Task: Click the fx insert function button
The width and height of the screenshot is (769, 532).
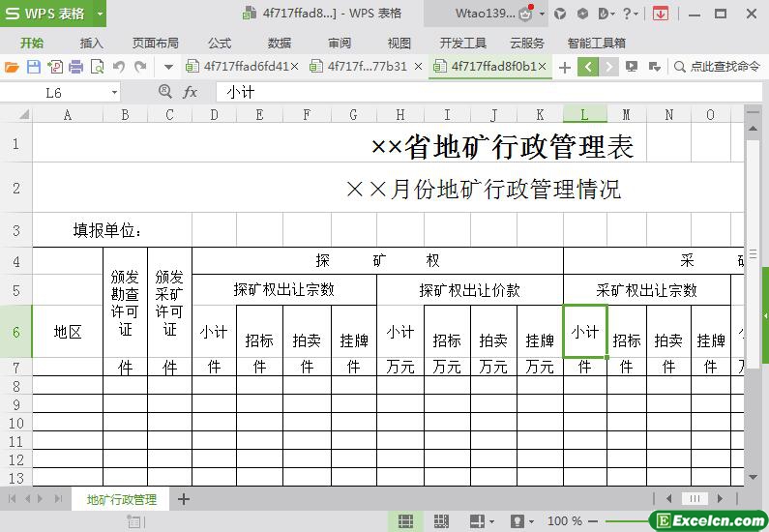Action: 190,92
